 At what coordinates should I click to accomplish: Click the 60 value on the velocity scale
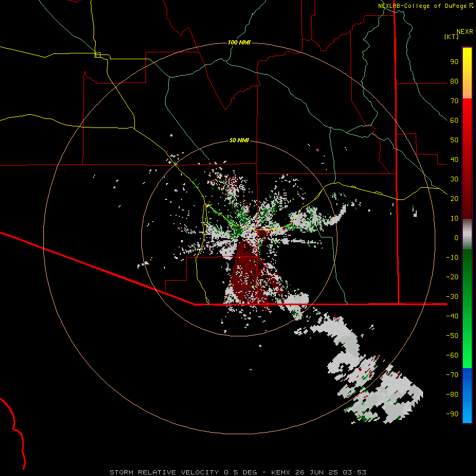click(x=454, y=121)
